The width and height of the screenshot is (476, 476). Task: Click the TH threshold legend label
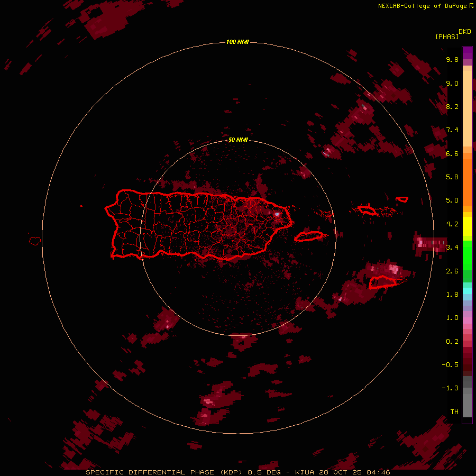pos(454,412)
